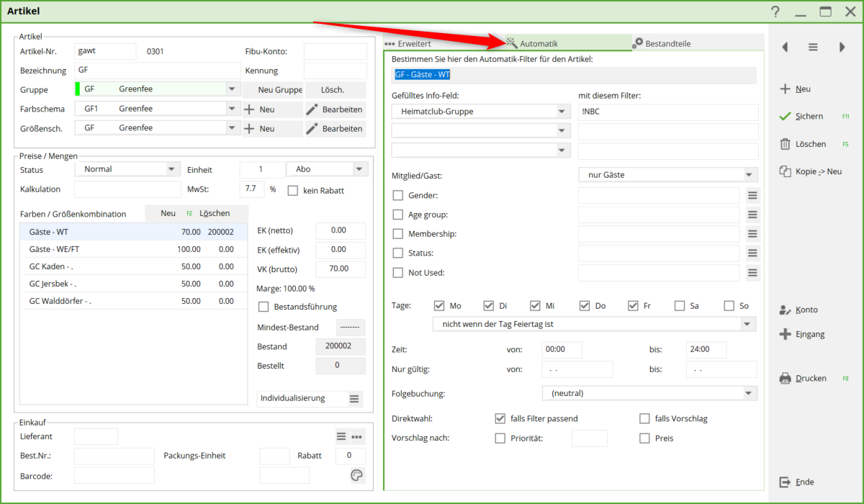
Task: Click Bearbeiten next to Farbschema
Action: point(334,109)
